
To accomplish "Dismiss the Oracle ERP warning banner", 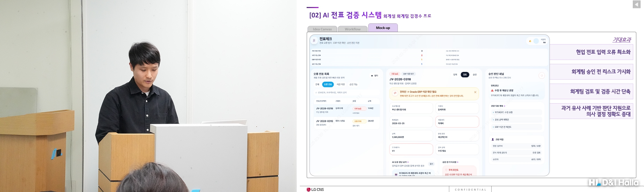I will coord(475,92).
